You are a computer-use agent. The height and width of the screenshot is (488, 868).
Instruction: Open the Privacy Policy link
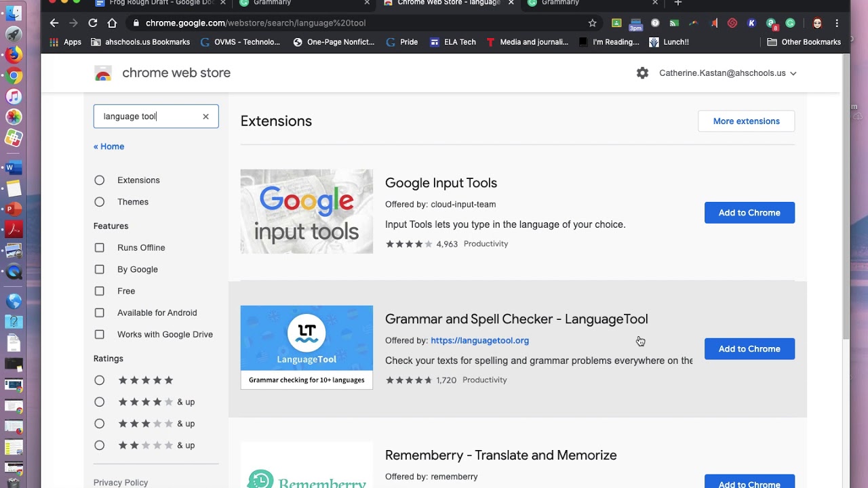click(x=121, y=483)
